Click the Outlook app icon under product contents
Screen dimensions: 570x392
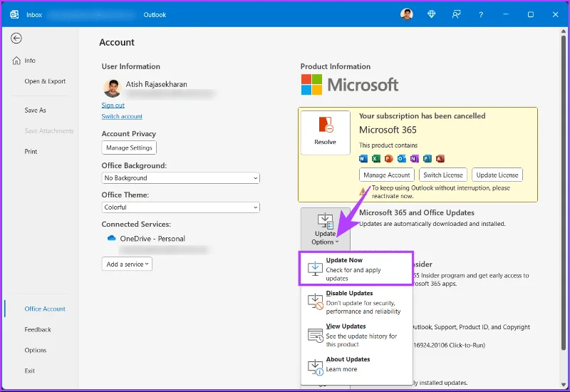(x=401, y=158)
